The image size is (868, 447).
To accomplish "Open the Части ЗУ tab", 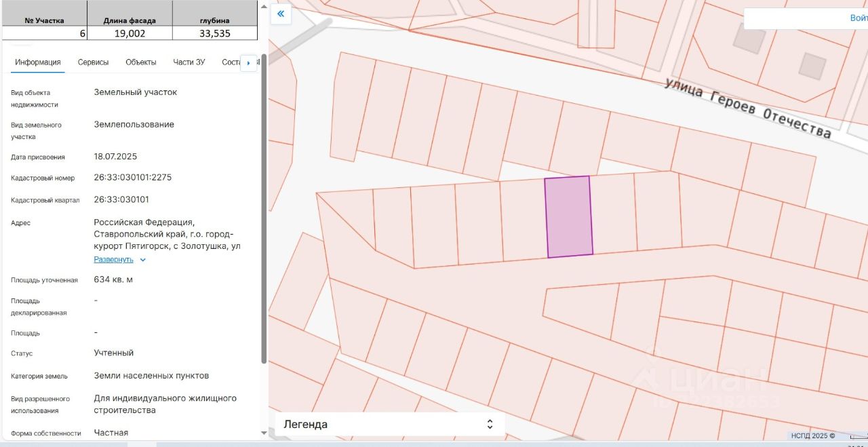I will (x=189, y=62).
